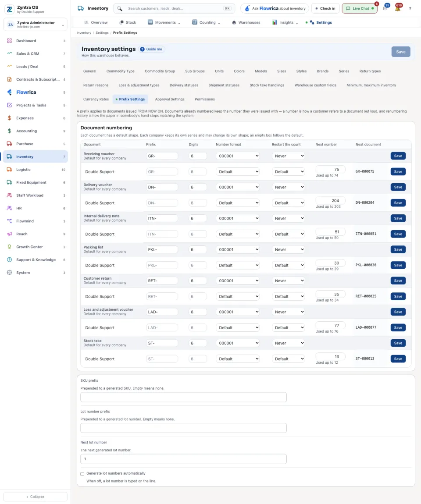The width and height of the screenshot is (421, 504).
Task: Click the Logistic truck icon
Action: coord(9,170)
